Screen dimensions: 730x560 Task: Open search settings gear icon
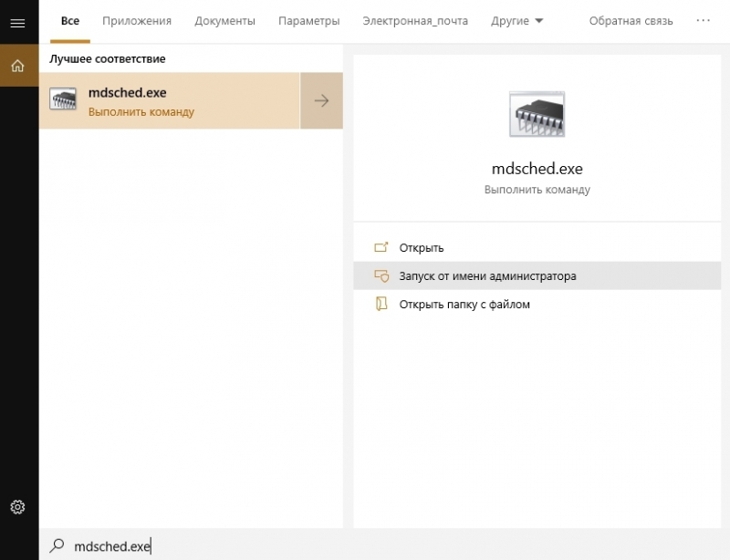17,506
